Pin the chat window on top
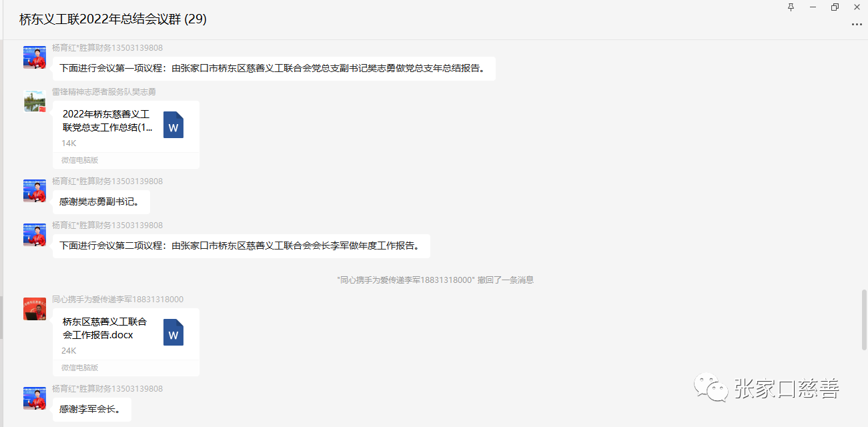868x427 pixels. pyautogui.click(x=791, y=7)
